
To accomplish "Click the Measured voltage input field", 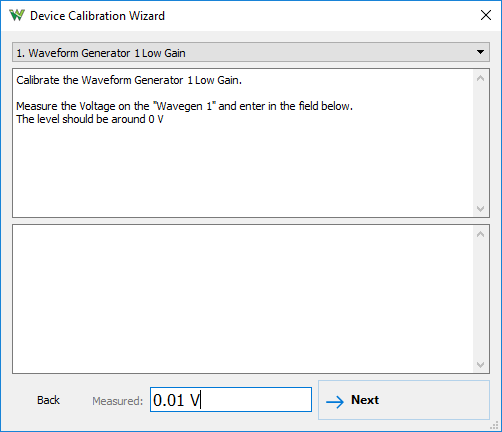I will pos(231,399).
